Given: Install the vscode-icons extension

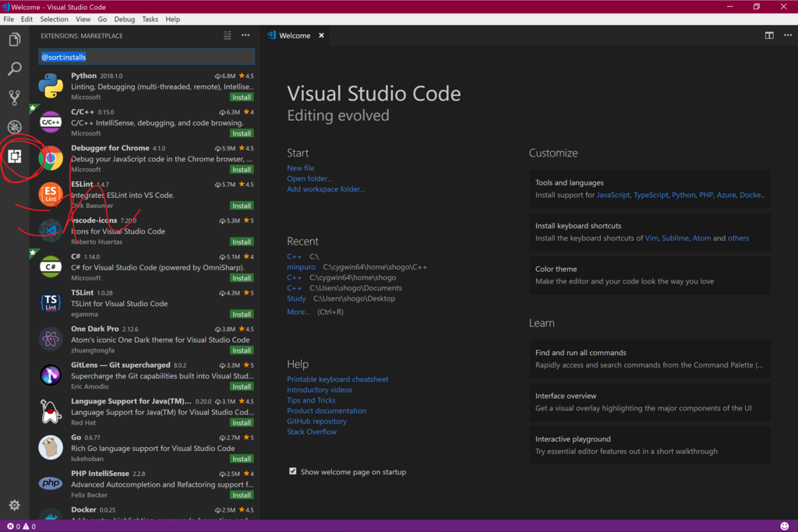Looking at the screenshot, I should tap(242, 241).
